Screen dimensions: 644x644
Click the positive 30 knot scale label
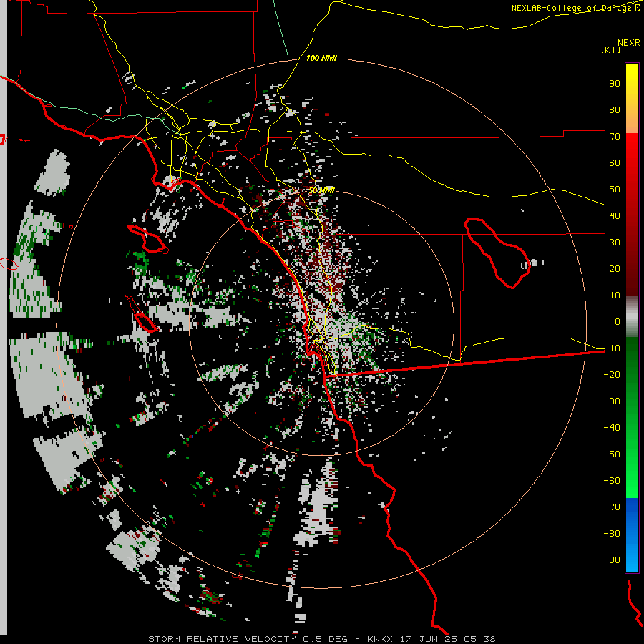pyautogui.click(x=615, y=243)
